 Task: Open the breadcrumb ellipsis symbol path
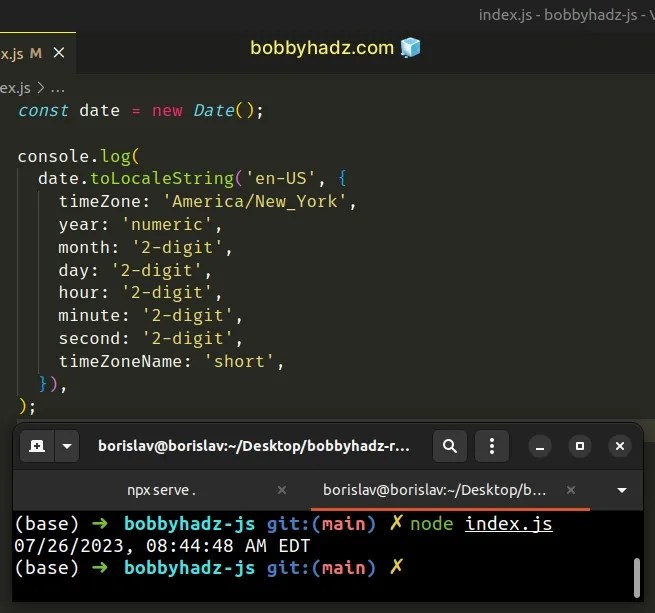pos(58,89)
